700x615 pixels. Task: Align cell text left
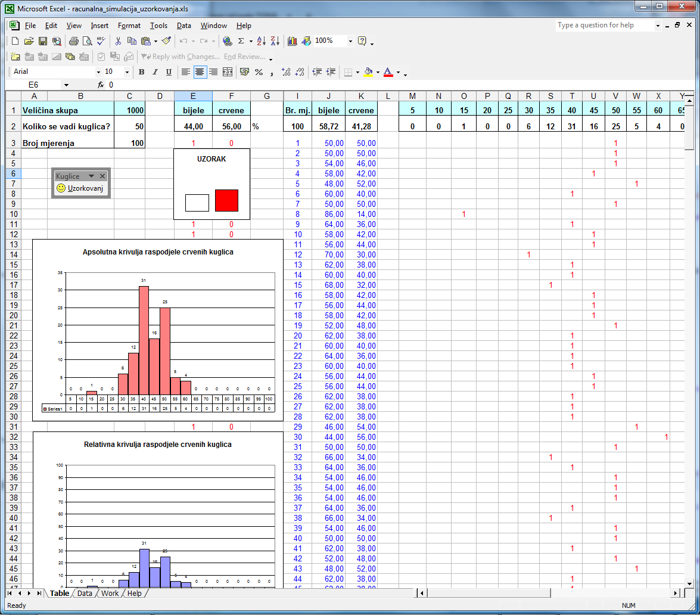pos(186,72)
